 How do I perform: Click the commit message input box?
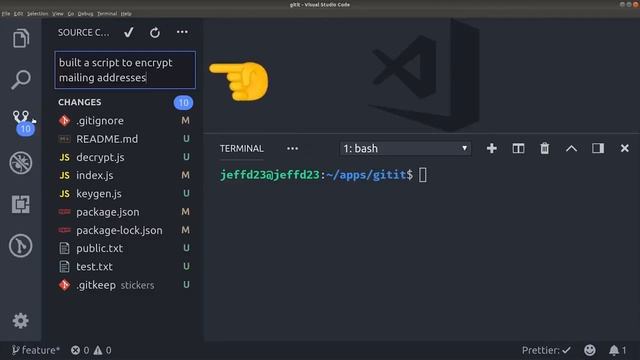(125, 70)
